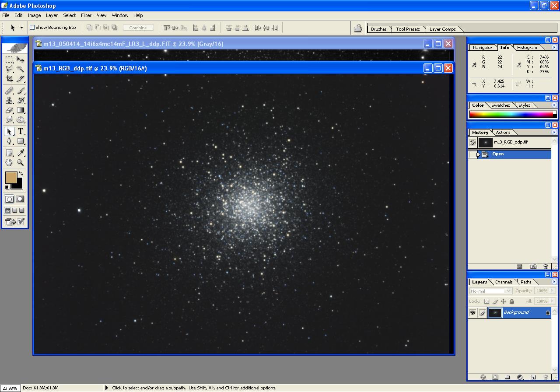Image resolution: width=560 pixels, height=392 pixels.
Task: Click the Eraser tool
Action: tap(9, 110)
